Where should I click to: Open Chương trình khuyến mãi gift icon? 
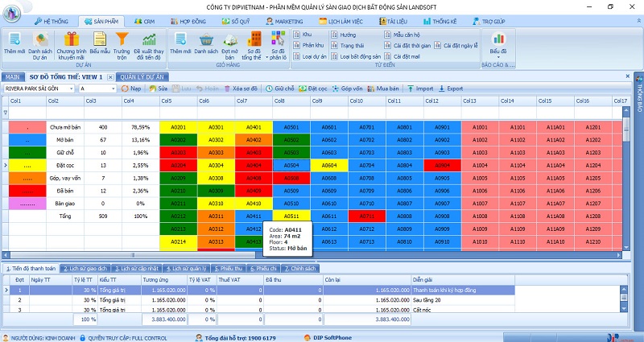[x=72, y=46]
